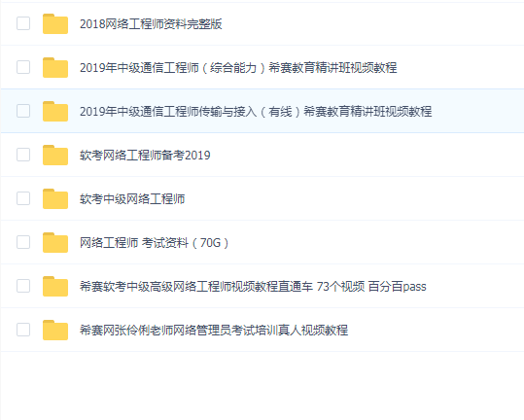524x420 pixels.
Task: Open 希赛软考中级高级网络工程师视频教程直通车 folder name
Action: 253,287
